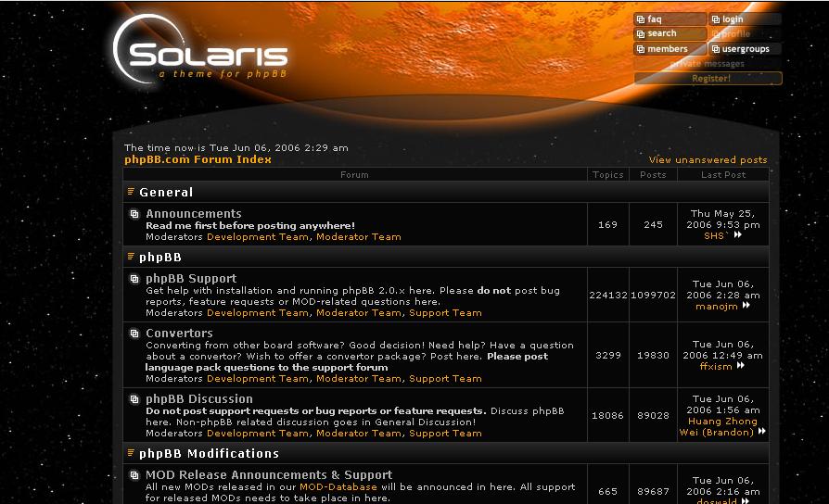The image size is (829, 504).
Task: Click the Convertors topics count 3299
Action: click(x=608, y=356)
